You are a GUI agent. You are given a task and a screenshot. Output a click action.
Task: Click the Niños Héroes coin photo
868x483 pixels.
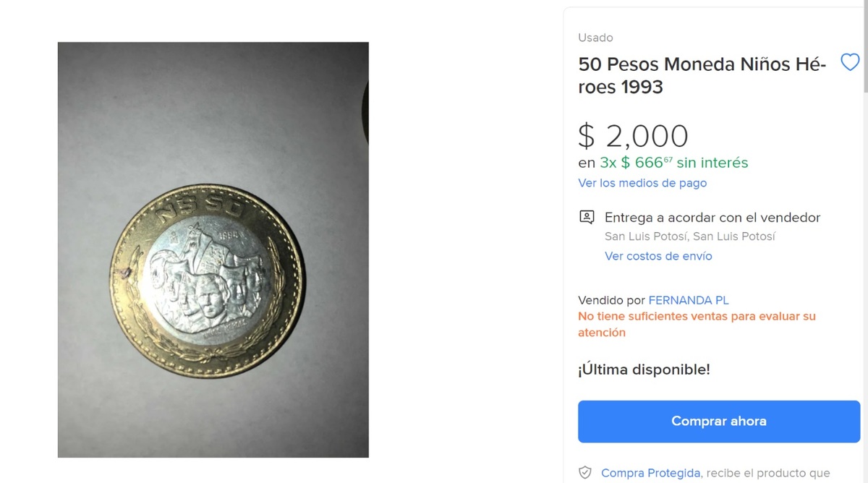213,249
